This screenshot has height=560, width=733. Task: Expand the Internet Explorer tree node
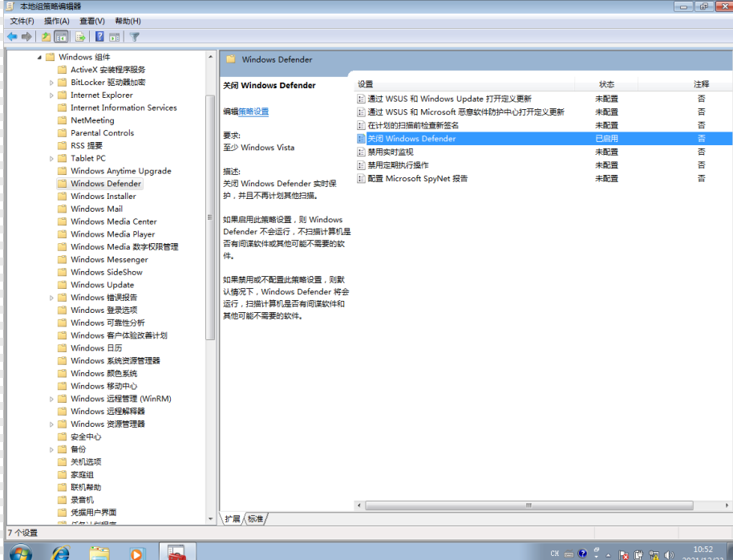(51, 95)
